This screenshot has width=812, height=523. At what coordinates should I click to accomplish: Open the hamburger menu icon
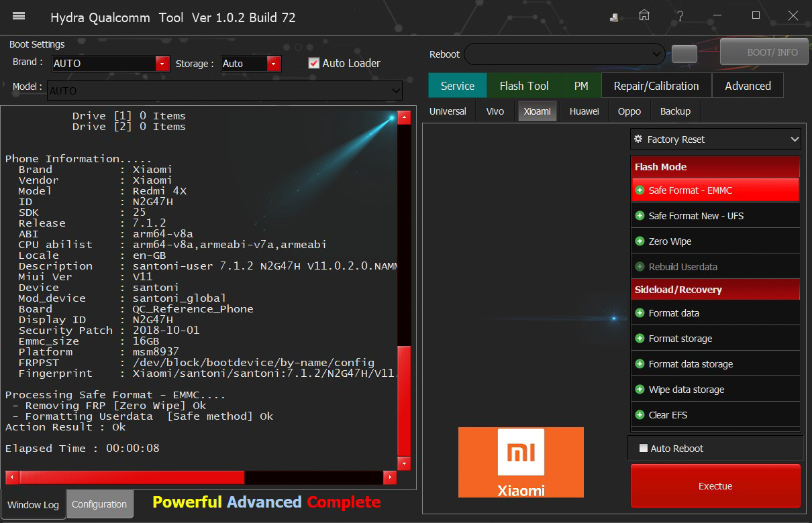point(19,16)
